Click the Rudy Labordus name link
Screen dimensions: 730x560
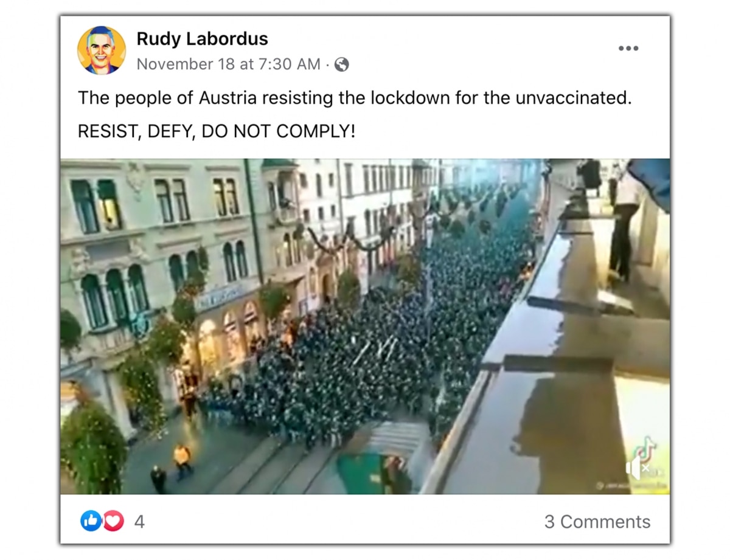[x=202, y=39]
